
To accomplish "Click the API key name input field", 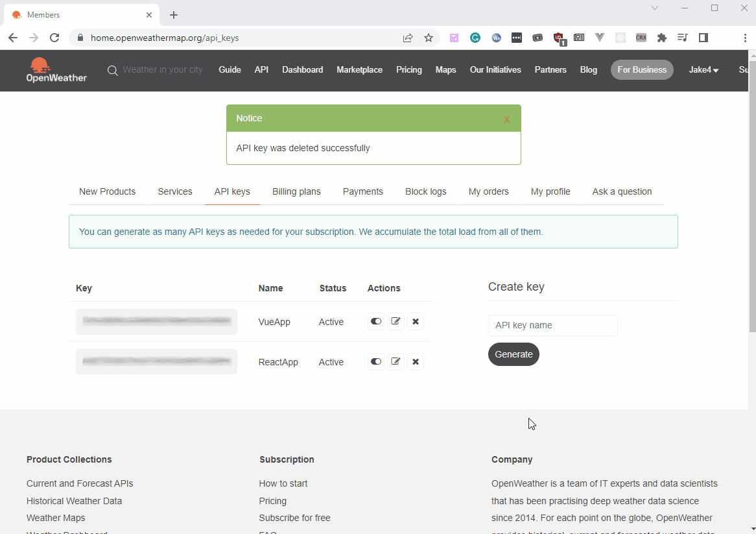I will (x=553, y=325).
